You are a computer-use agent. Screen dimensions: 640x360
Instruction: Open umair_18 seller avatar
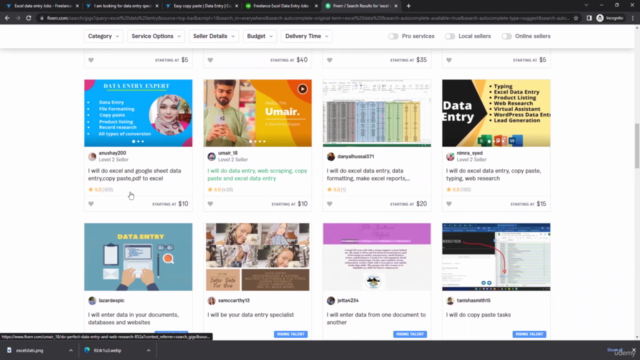pyautogui.click(x=211, y=156)
